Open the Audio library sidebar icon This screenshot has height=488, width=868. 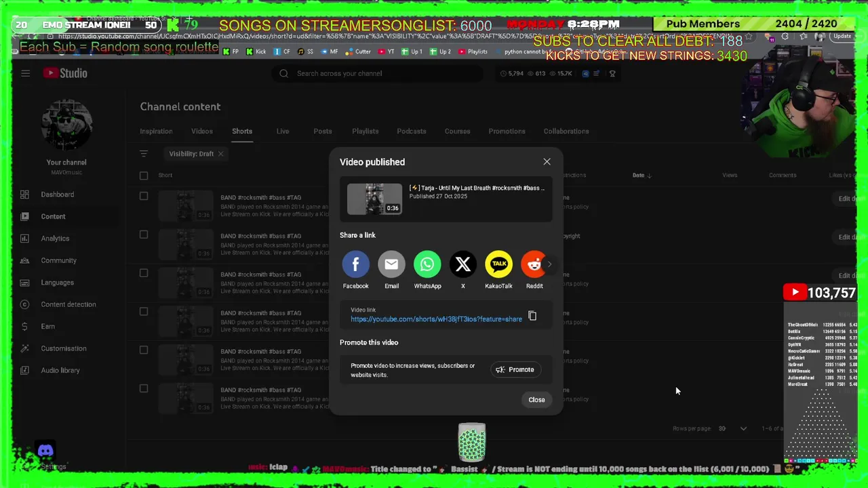(24, 370)
